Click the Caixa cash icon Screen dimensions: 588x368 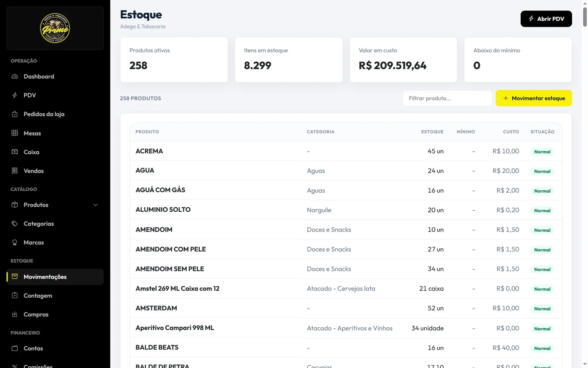[15, 152]
